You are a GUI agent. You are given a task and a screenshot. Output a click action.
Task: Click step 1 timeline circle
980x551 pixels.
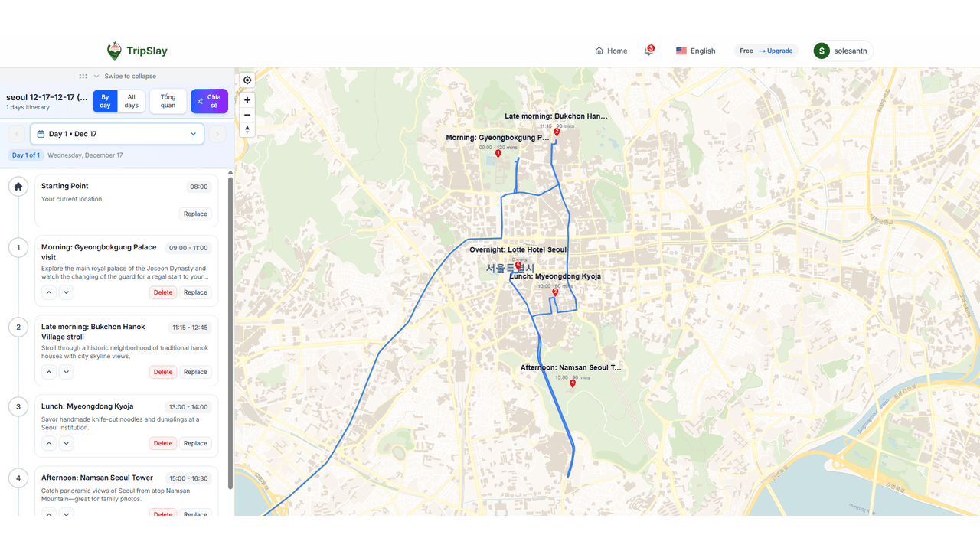tap(18, 247)
